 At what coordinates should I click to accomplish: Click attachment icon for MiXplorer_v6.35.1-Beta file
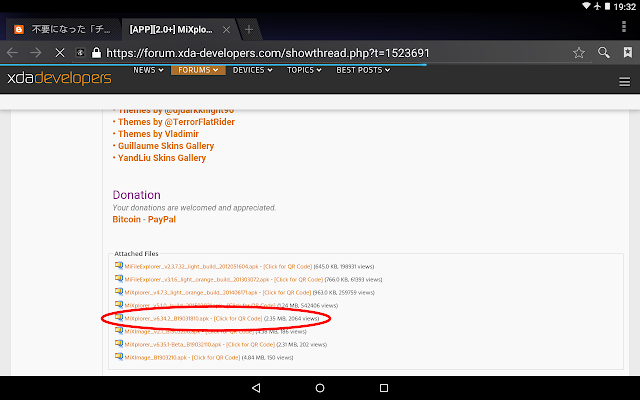[119, 344]
